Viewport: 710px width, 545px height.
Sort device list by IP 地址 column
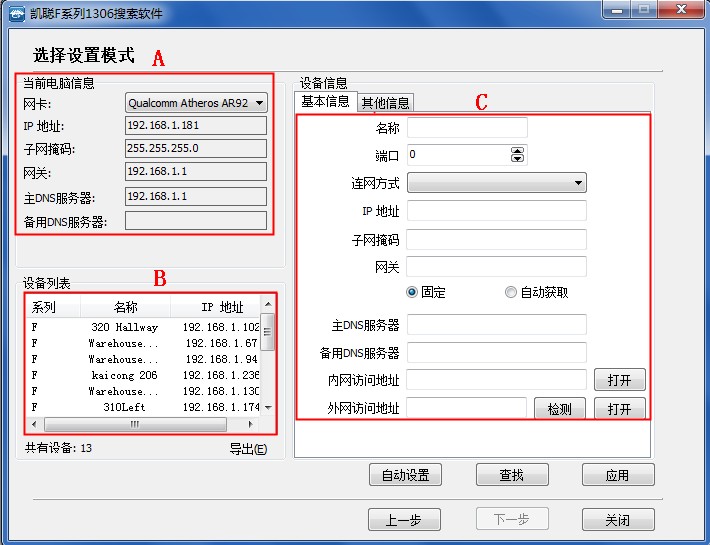click(216, 307)
